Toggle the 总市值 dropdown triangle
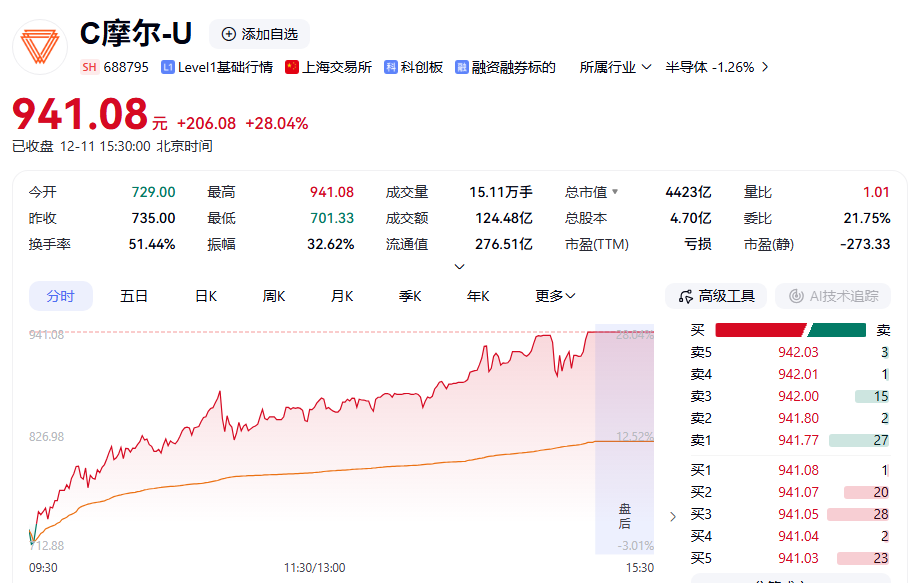Screen dimensions: 915x583 pos(615,192)
